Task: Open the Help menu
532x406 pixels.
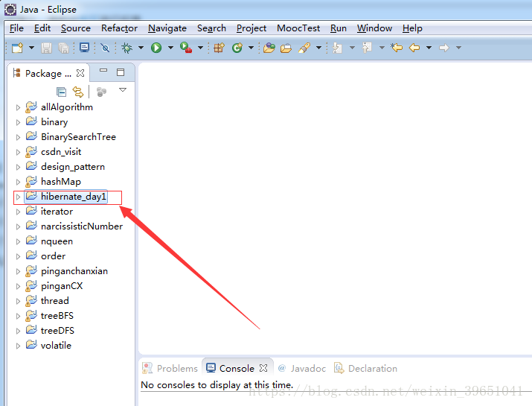Action: (x=412, y=28)
